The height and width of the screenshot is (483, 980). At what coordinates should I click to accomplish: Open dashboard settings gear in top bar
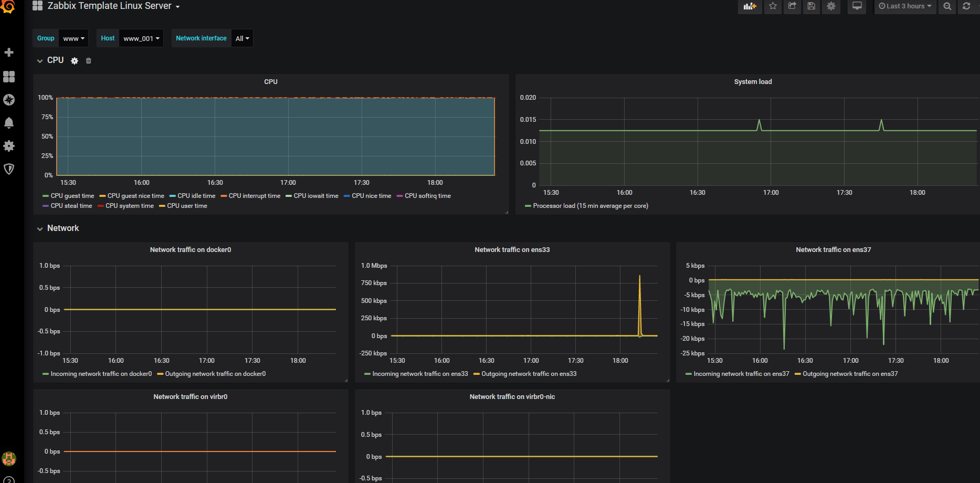click(x=831, y=6)
